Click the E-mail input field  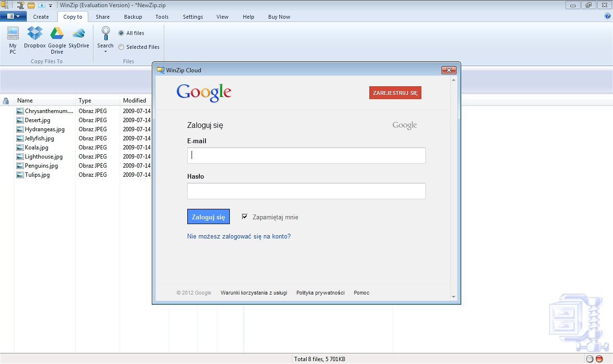tap(306, 156)
